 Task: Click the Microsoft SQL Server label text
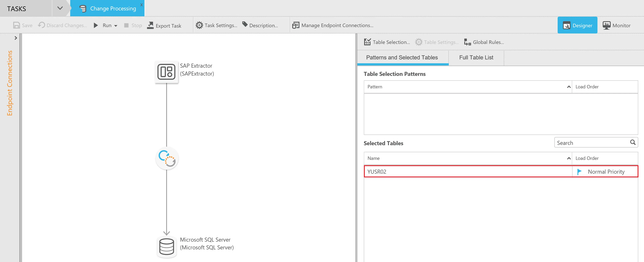click(x=207, y=243)
